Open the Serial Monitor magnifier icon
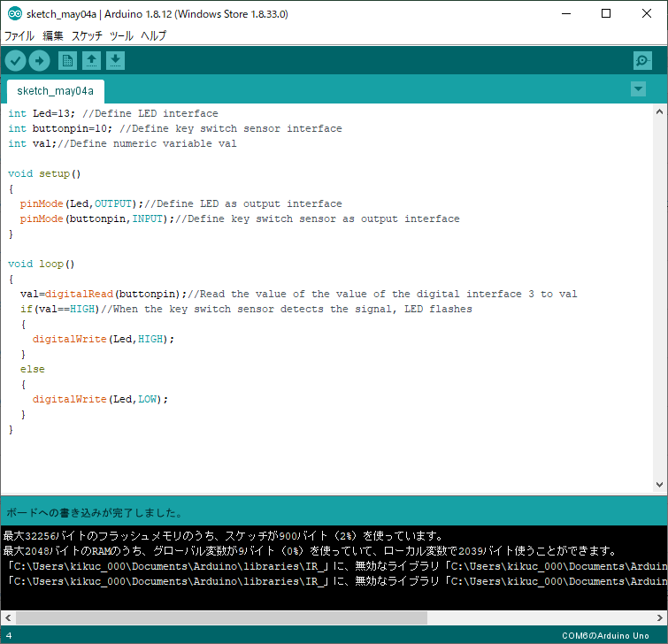The width and height of the screenshot is (668, 644). point(643,60)
